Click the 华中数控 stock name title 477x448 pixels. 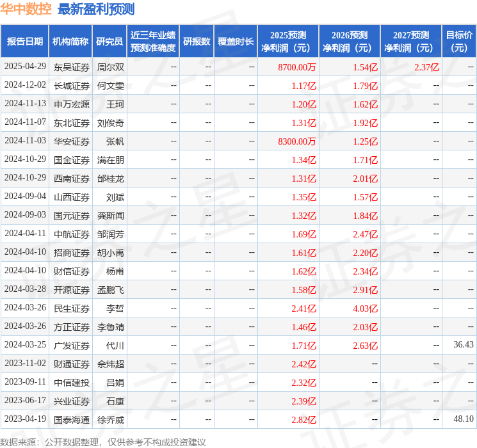click(26, 9)
